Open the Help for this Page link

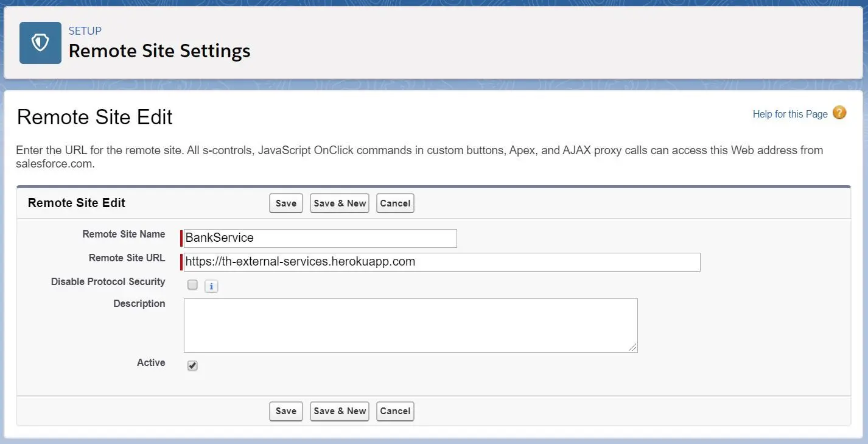(x=790, y=114)
